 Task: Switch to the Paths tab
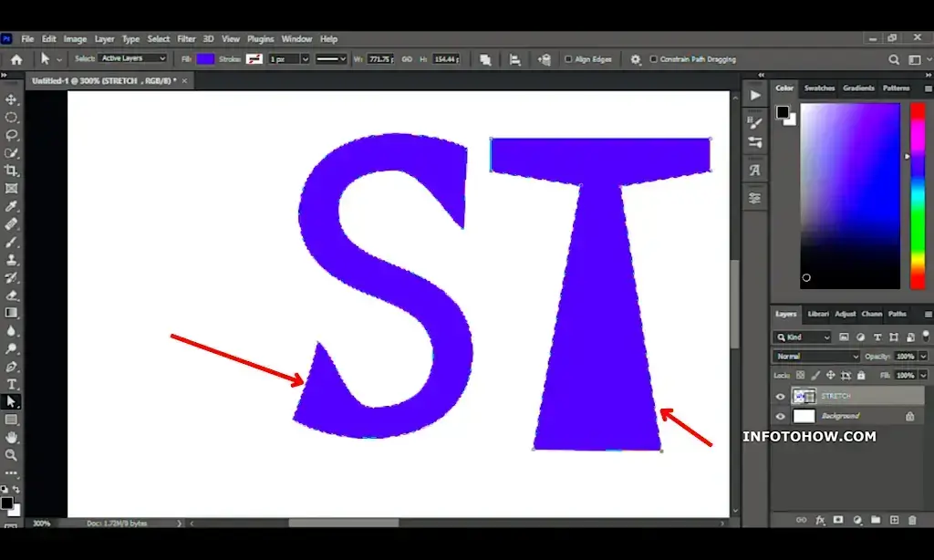click(898, 314)
